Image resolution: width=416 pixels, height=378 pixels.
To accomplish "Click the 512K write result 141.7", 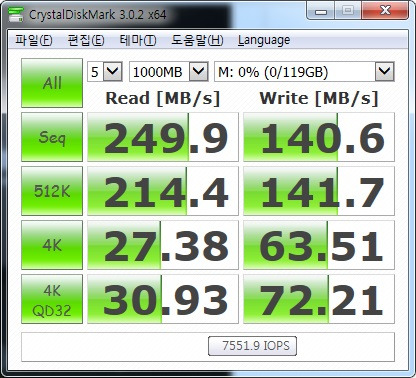I will [319, 191].
